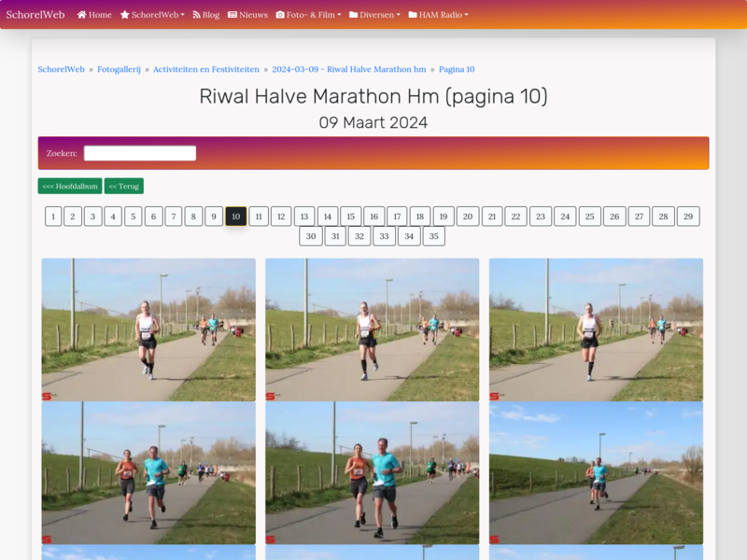Click the Pagina 10 breadcrumb link
Screen dimensions: 747x560
click(x=457, y=69)
